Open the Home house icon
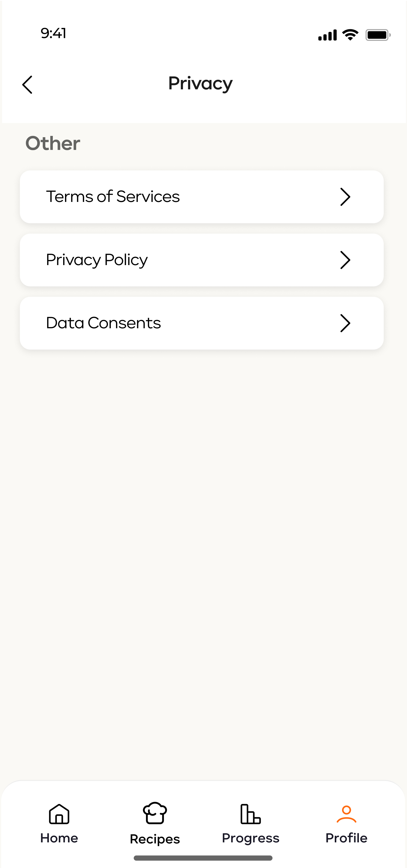The image size is (407, 868). coord(59,814)
